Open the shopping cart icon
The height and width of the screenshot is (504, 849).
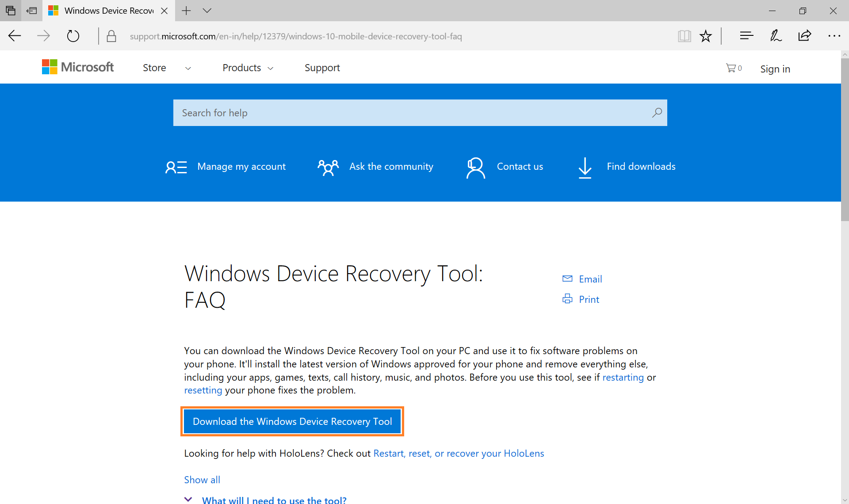(x=731, y=68)
